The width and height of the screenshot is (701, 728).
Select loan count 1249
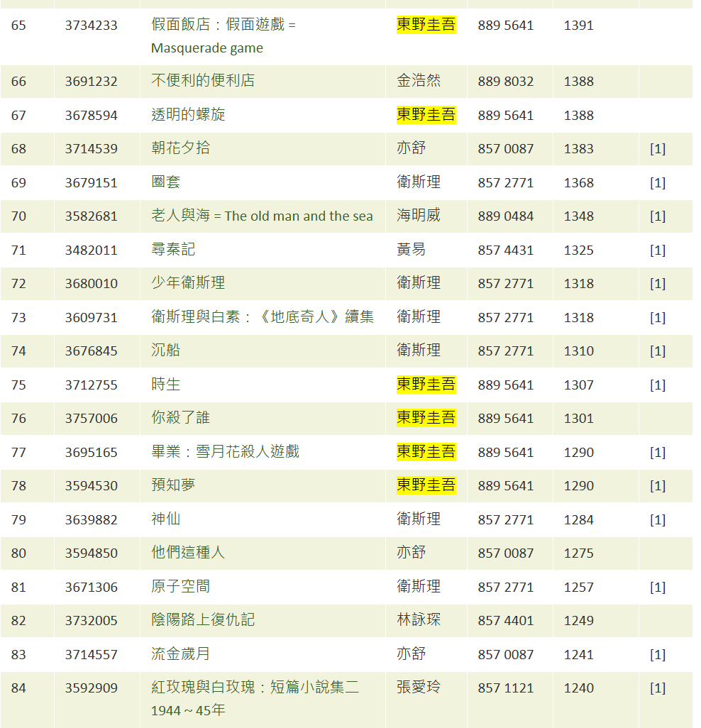578,620
